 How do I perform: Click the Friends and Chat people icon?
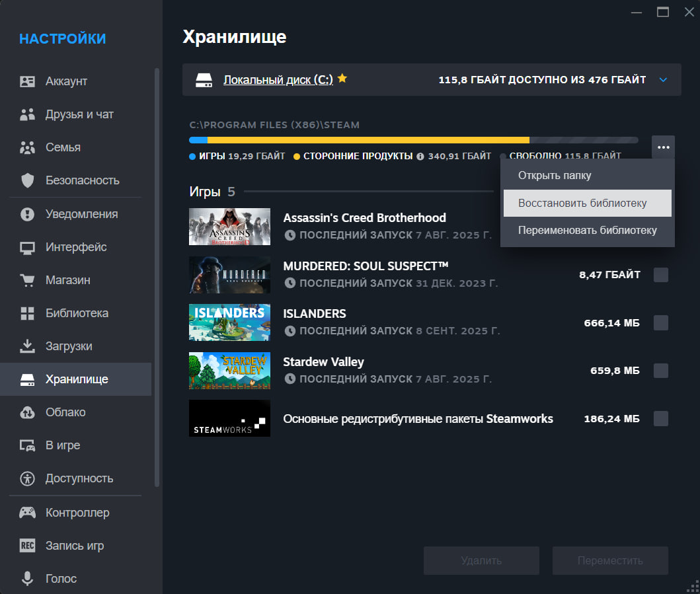click(27, 114)
